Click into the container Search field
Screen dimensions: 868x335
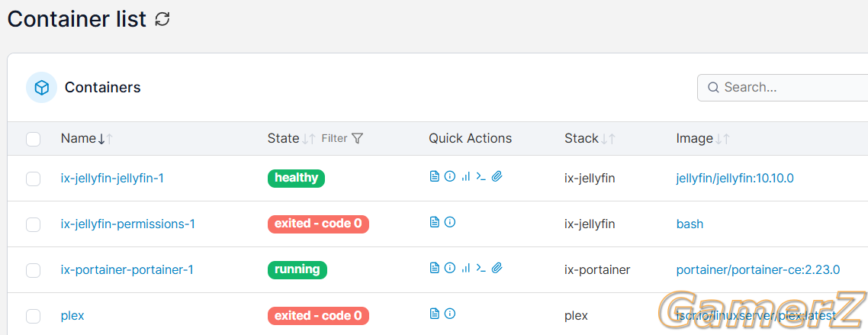[x=783, y=88]
